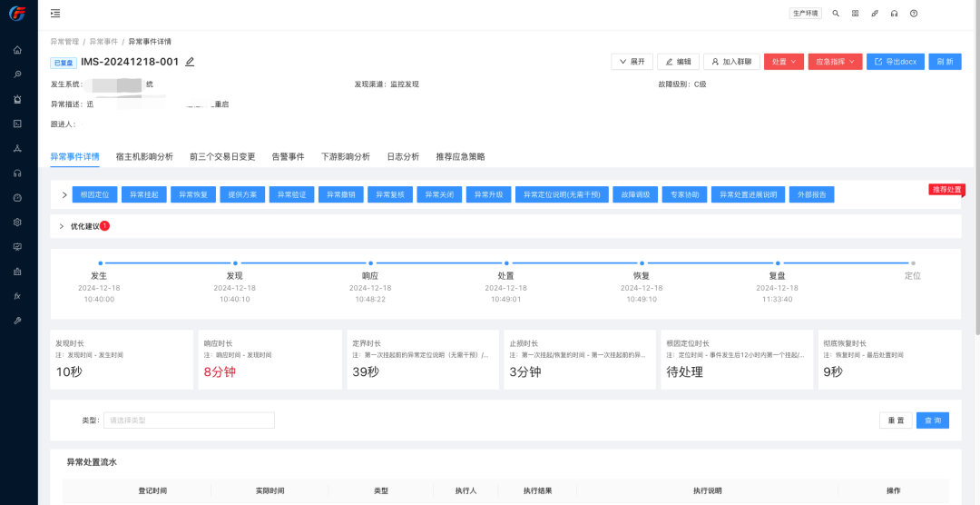Viewport: 980px width, 505px height.
Task: Open the 处置 dropdown button
Action: coord(784,62)
